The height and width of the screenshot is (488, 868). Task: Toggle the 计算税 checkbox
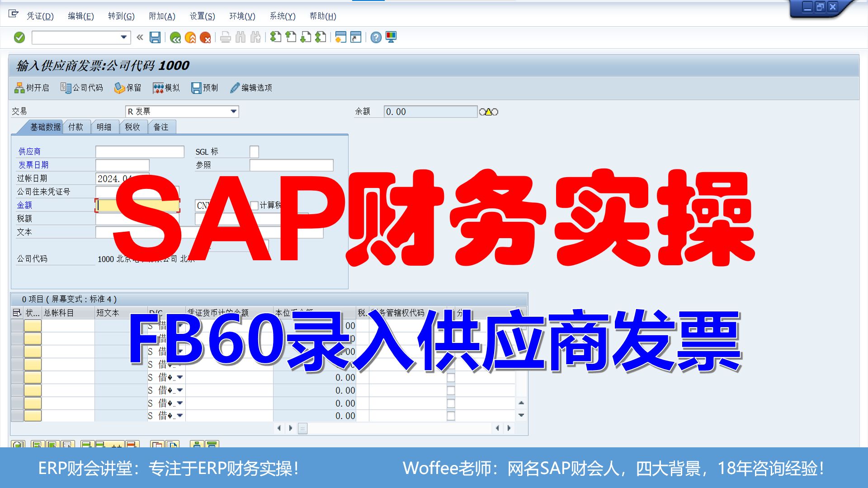(x=254, y=205)
